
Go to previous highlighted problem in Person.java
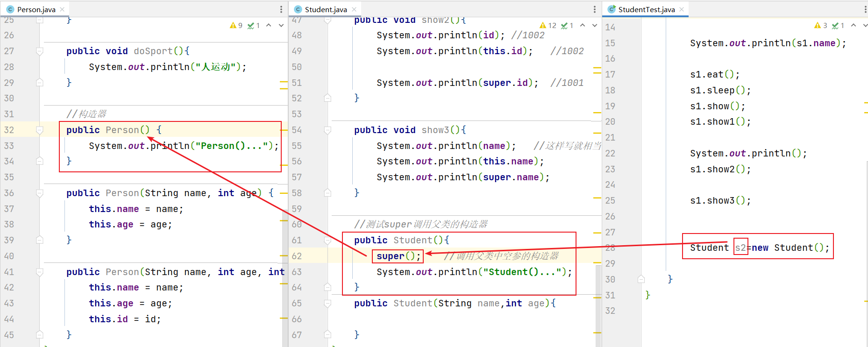[269, 25]
